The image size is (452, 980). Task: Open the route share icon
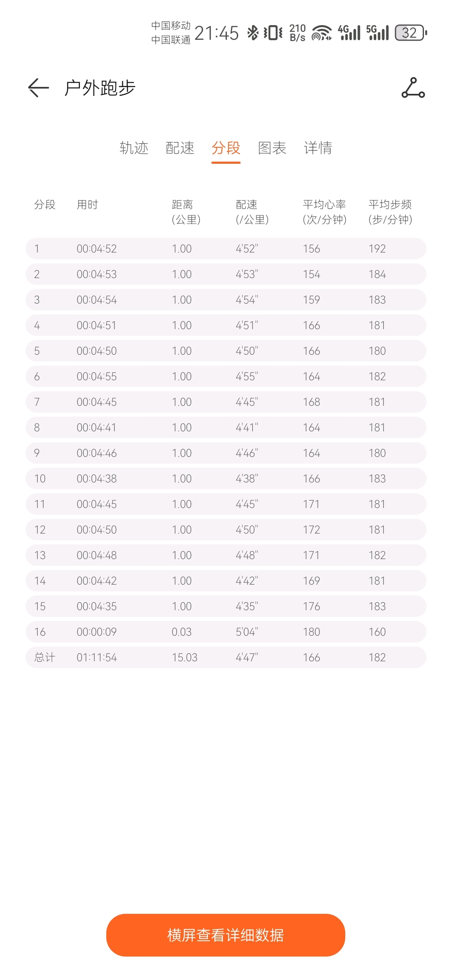(x=413, y=88)
